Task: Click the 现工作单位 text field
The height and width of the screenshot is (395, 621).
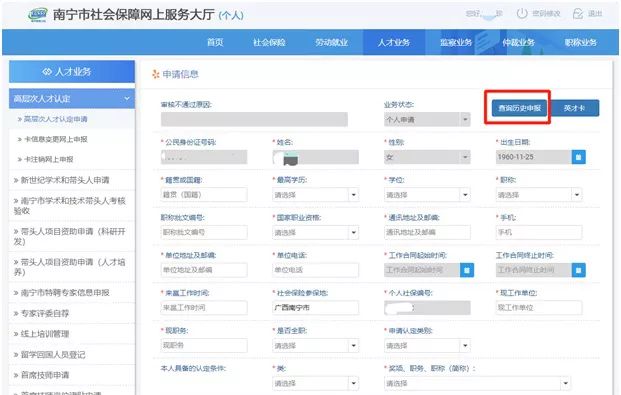Action: [x=539, y=308]
